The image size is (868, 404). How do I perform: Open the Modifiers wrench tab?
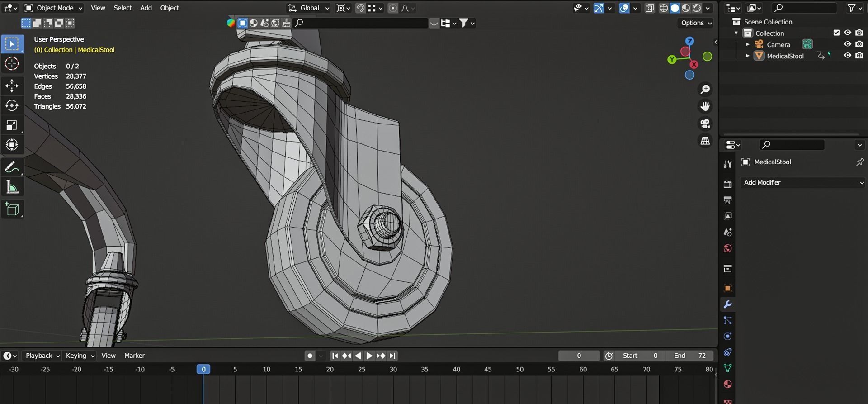tap(727, 304)
